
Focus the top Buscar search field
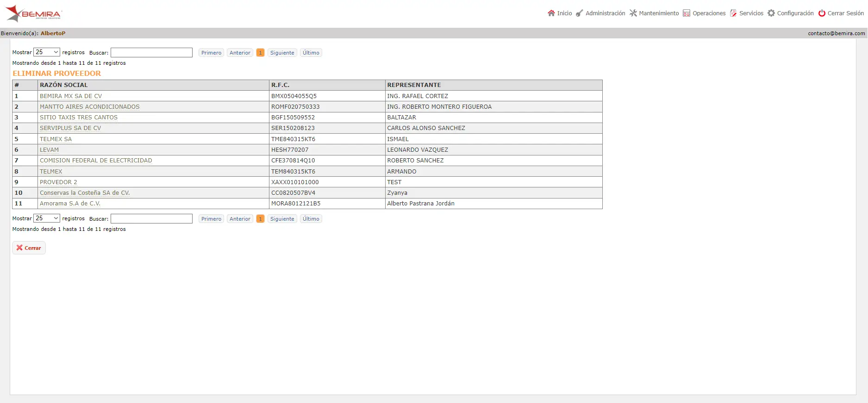pyautogui.click(x=151, y=53)
